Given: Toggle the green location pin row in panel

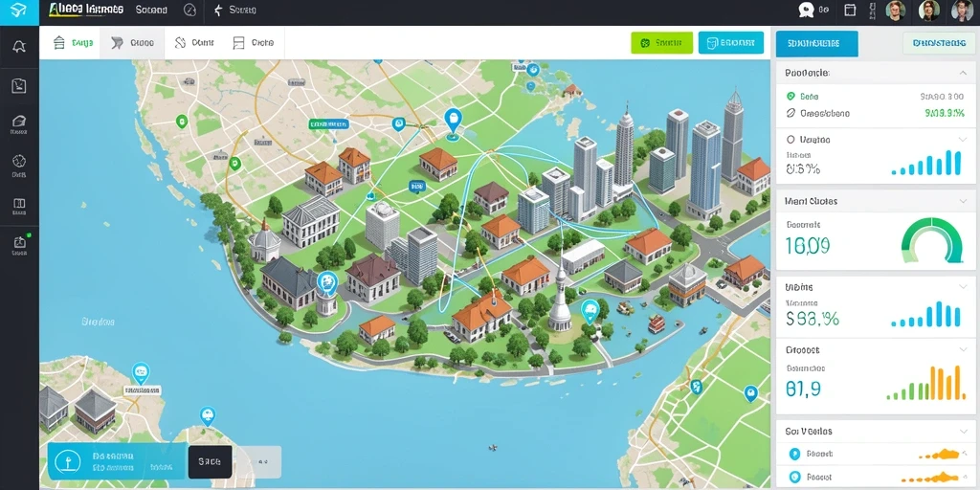Looking at the screenshot, I should 875,97.
